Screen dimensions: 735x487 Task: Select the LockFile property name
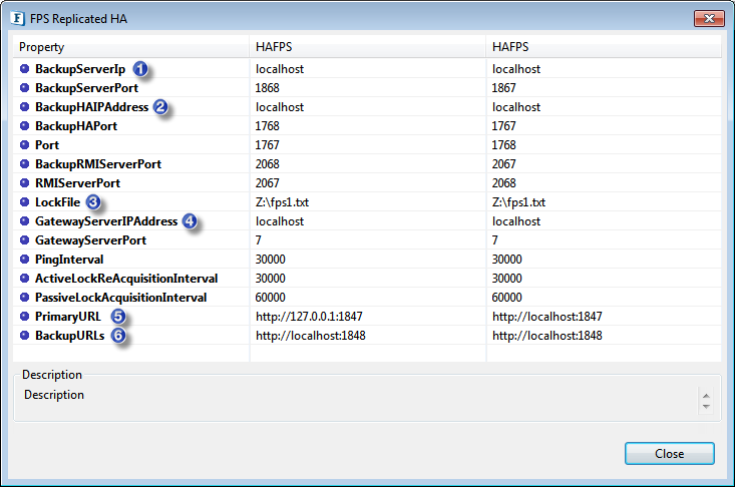click(x=58, y=202)
